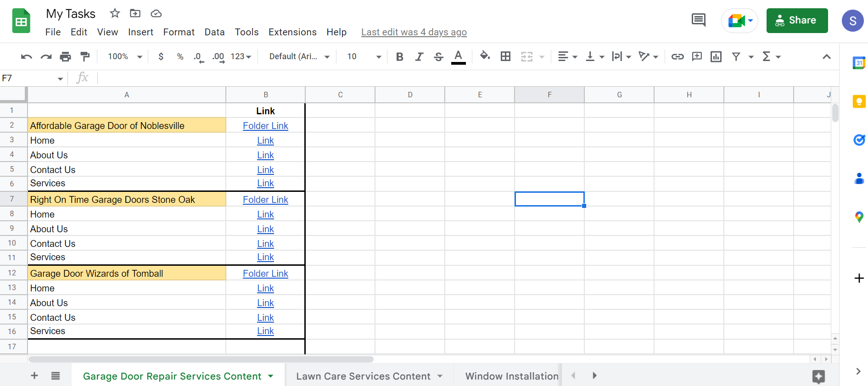Open Google Calendar side panel
Screen dimensions: 868x386
click(x=859, y=63)
